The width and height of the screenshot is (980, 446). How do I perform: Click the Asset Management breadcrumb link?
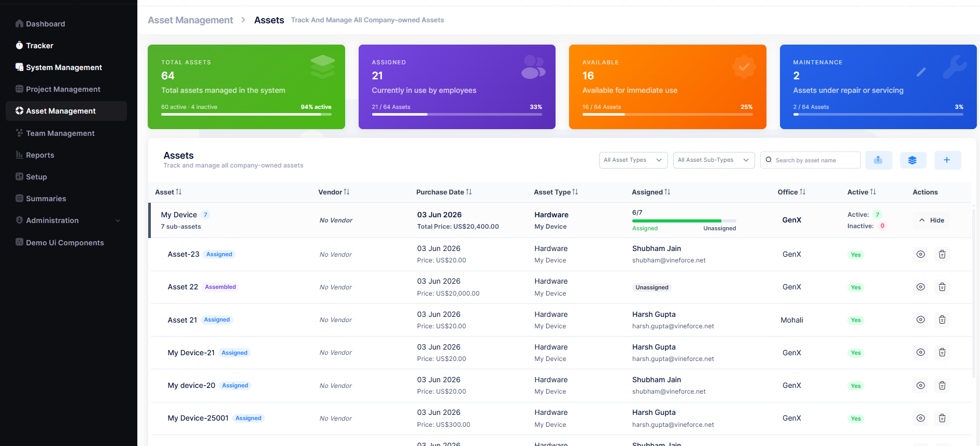tap(190, 20)
